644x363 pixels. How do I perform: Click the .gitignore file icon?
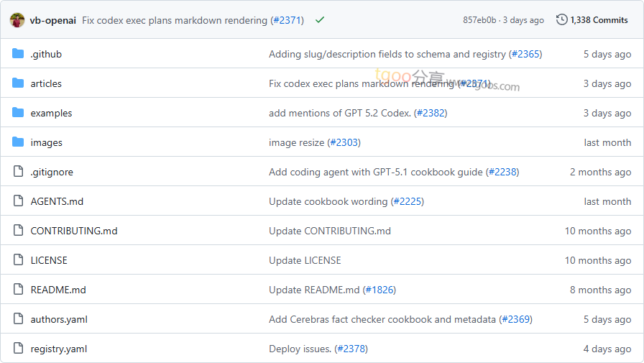coord(18,172)
